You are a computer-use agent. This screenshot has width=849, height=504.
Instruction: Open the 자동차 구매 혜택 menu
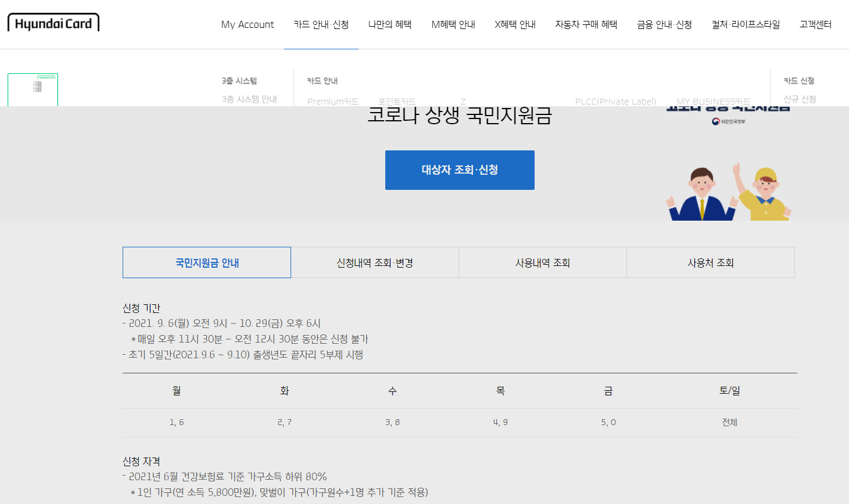pyautogui.click(x=586, y=25)
